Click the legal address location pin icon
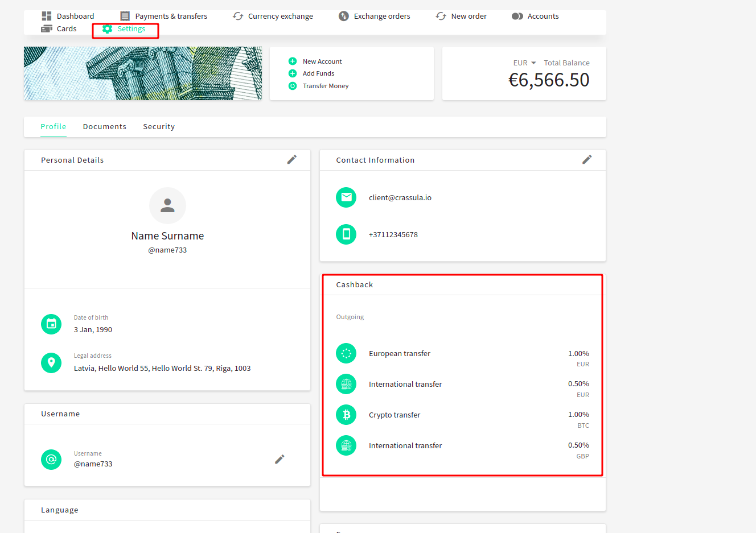The width and height of the screenshot is (756, 533). point(51,362)
